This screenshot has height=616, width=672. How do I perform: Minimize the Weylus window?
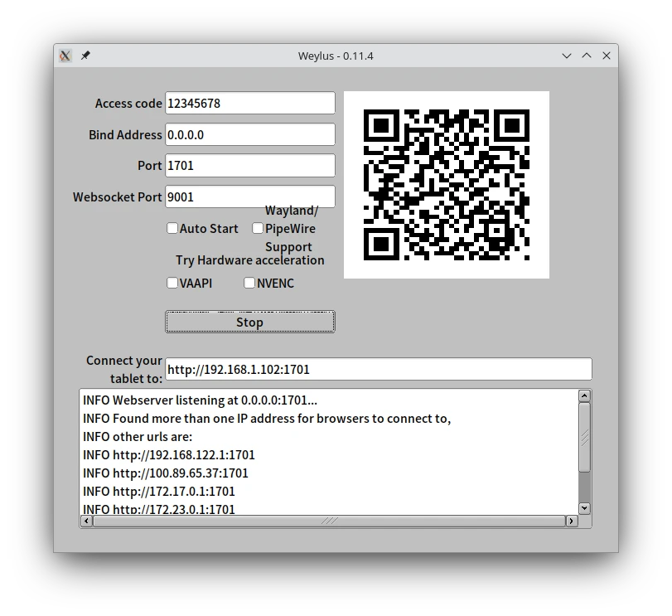click(x=567, y=56)
